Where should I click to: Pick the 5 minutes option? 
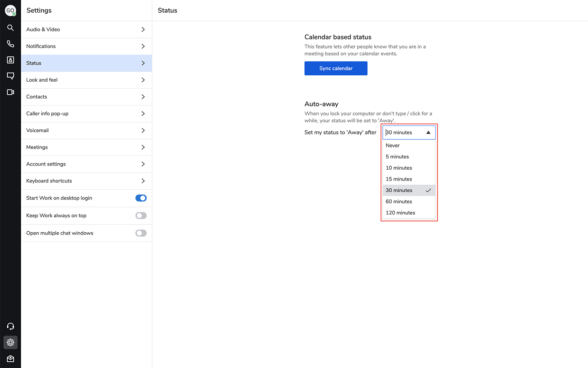pyautogui.click(x=397, y=157)
